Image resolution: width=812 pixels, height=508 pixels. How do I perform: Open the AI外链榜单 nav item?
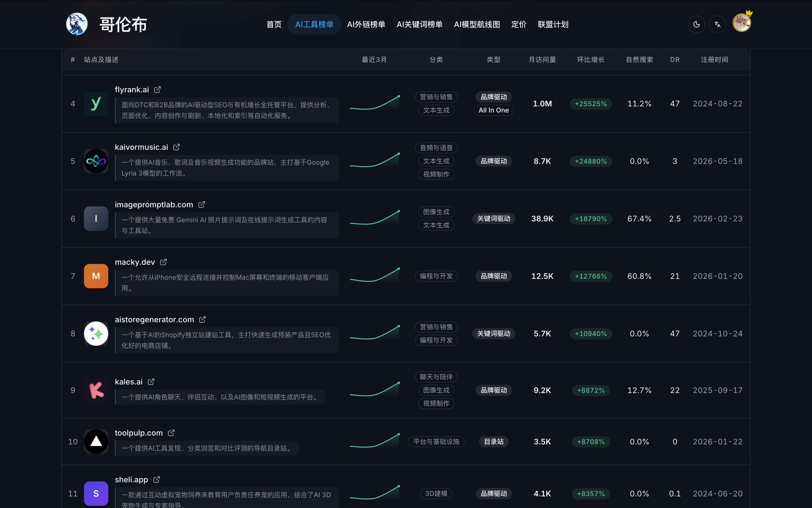coord(366,24)
